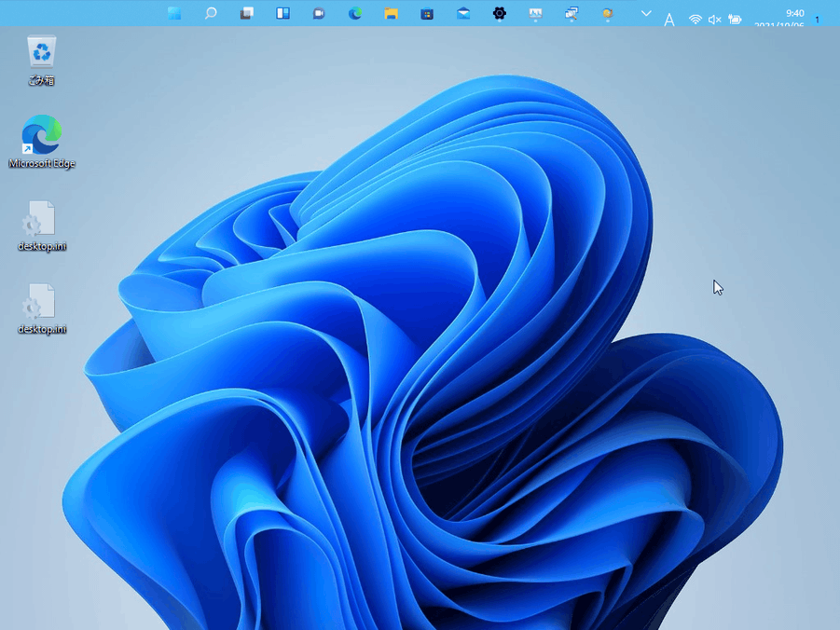Open the Mail envelope app on taskbar
The image size is (840, 630).
463,13
